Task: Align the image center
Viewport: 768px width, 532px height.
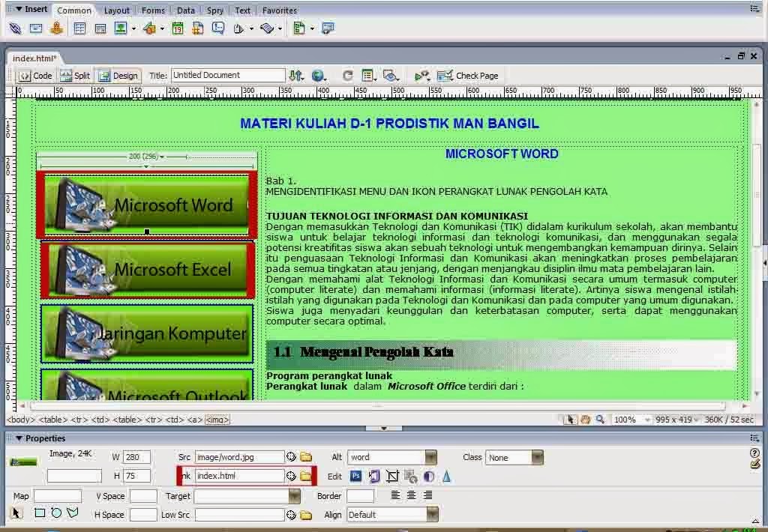Action: pyautogui.click(x=412, y=495)
